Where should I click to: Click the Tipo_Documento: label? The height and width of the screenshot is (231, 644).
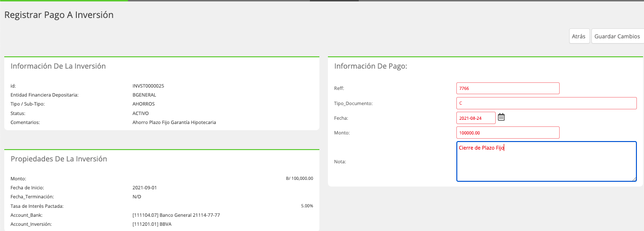coord(354,103)
